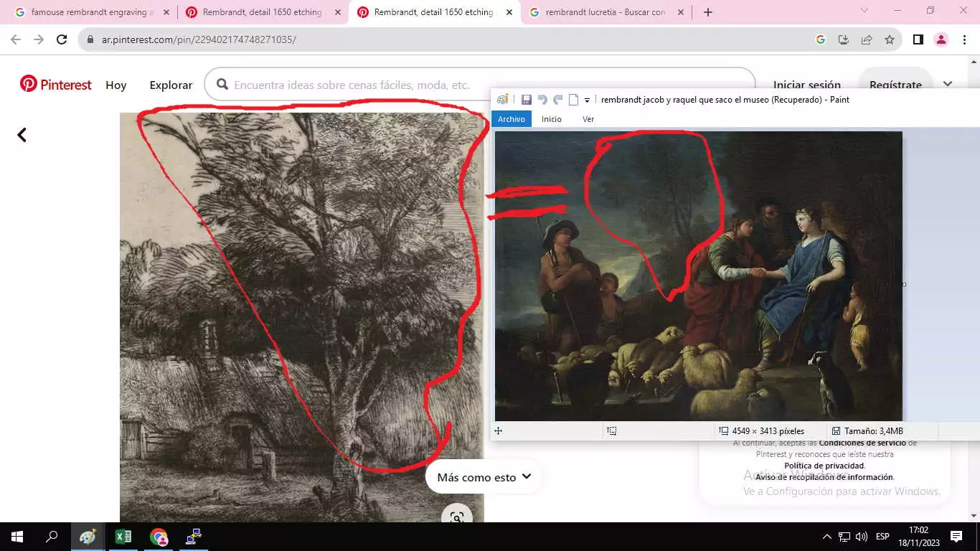Switch to the Ver ribbon tab in Paint
Viewport: 980px width, 551px height.
tap(588, 119)
